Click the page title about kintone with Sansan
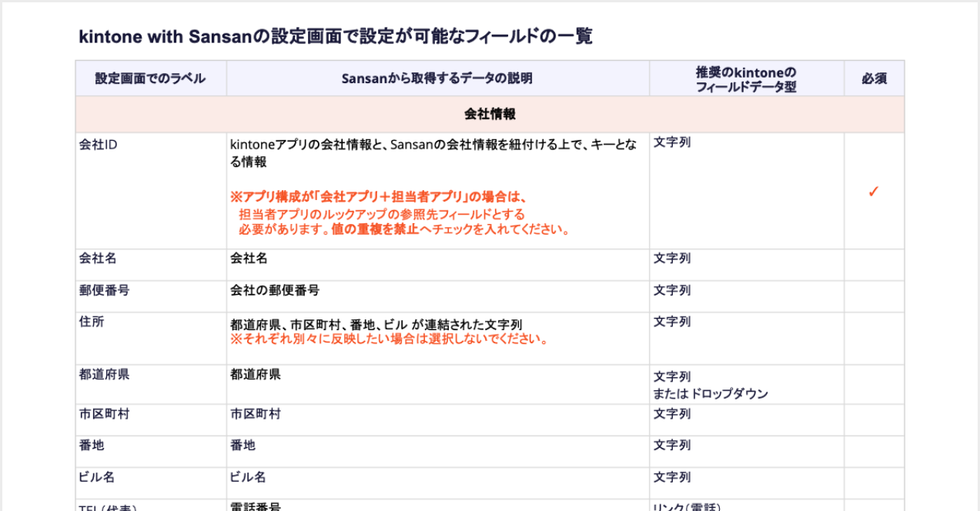980x511 pixels. (x=335, y=37)
